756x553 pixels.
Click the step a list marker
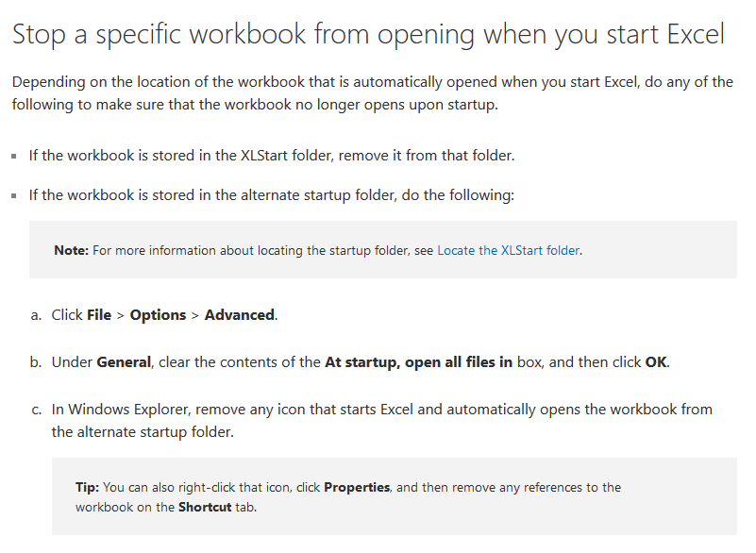[36, 315]
